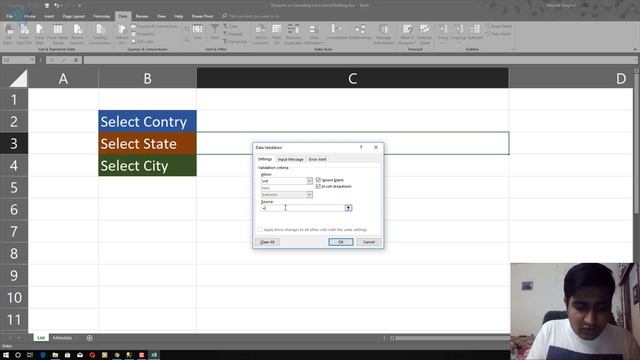The width and height of the screenshot is (640, 360).
Task: Click the range selector arrow in Source box
Action: (348, 208)
